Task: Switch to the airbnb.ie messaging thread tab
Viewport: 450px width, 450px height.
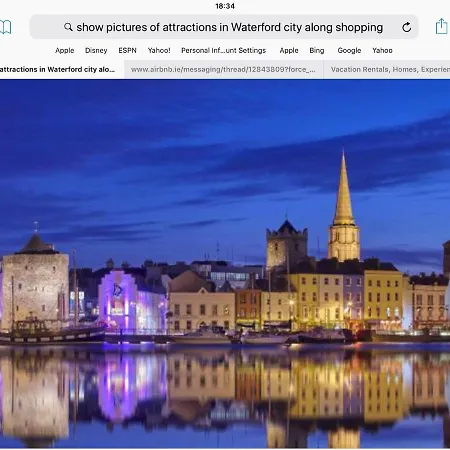Action: [223, 69]
